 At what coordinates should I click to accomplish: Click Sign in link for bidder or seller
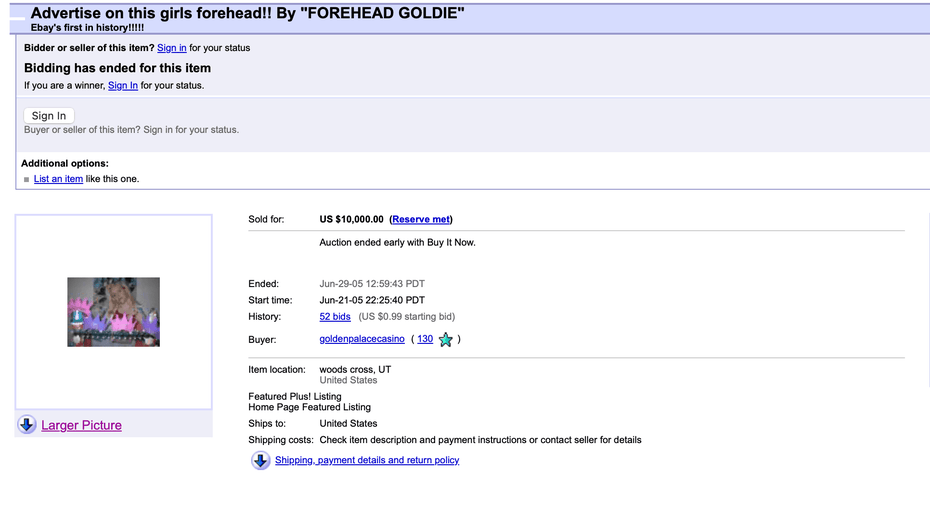tap(171, 48)
